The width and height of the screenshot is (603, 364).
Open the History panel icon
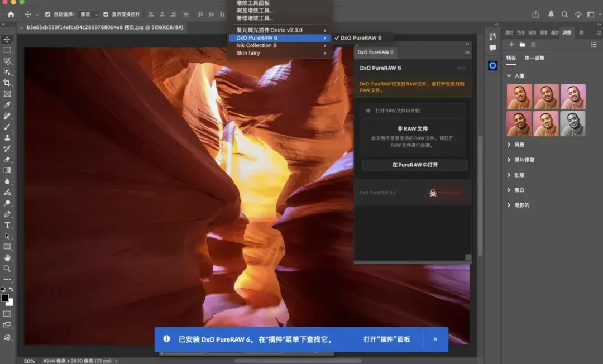point(492,36)
